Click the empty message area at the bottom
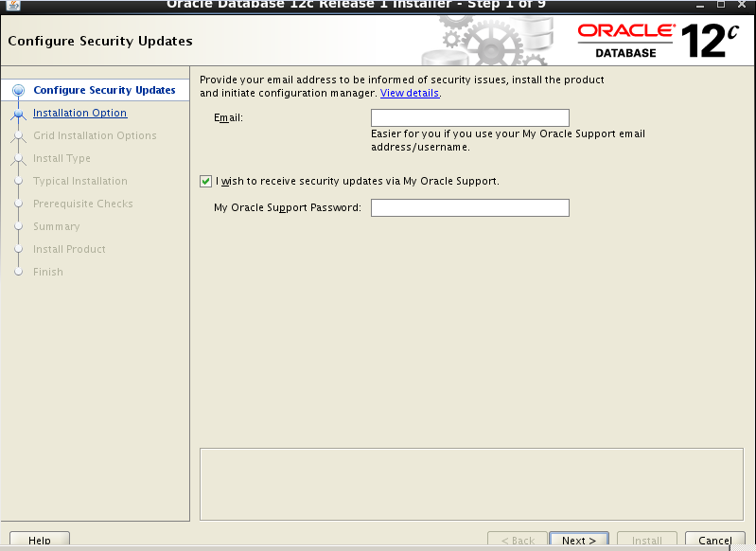Viewport: 756px width, 551px height. point(471,484)
